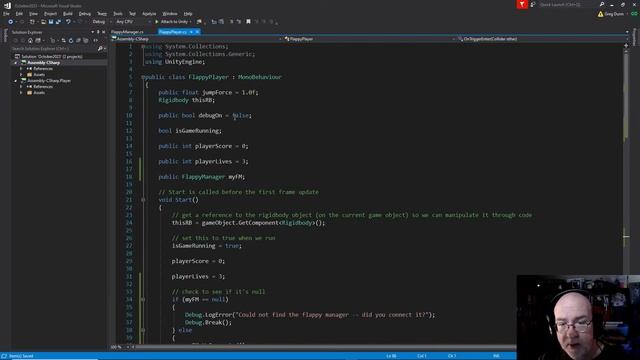
Task: Click the View Code icon in Solution Explorer
Action: point(96,40)
